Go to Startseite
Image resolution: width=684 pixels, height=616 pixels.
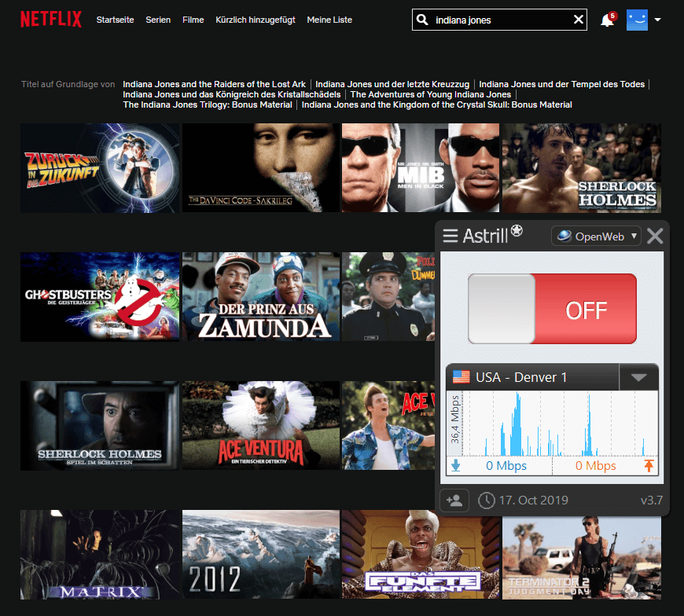point(115,20)
